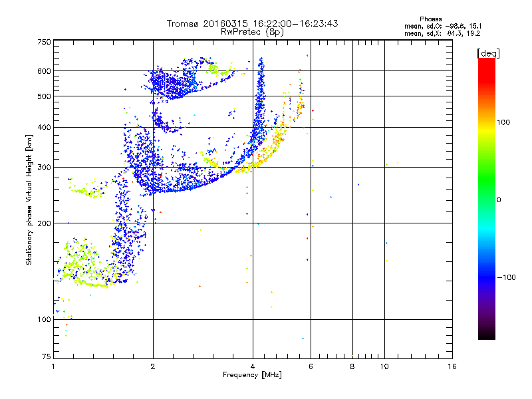Click y-axis tick label '75'
Image resolution: width=532 pixels, height=399 pixels.
pos(47,356)
